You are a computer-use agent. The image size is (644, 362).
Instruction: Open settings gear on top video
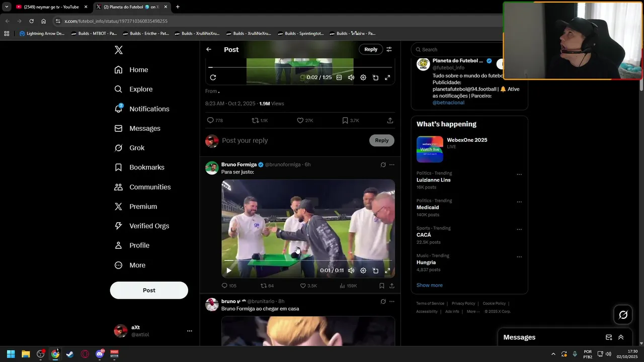(x=363, y=77)
